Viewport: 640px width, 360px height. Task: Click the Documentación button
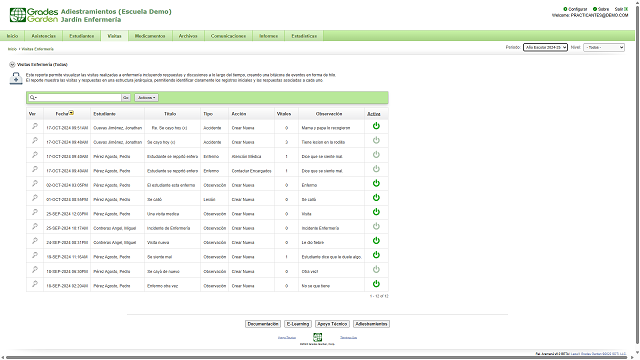pos(263,324)
